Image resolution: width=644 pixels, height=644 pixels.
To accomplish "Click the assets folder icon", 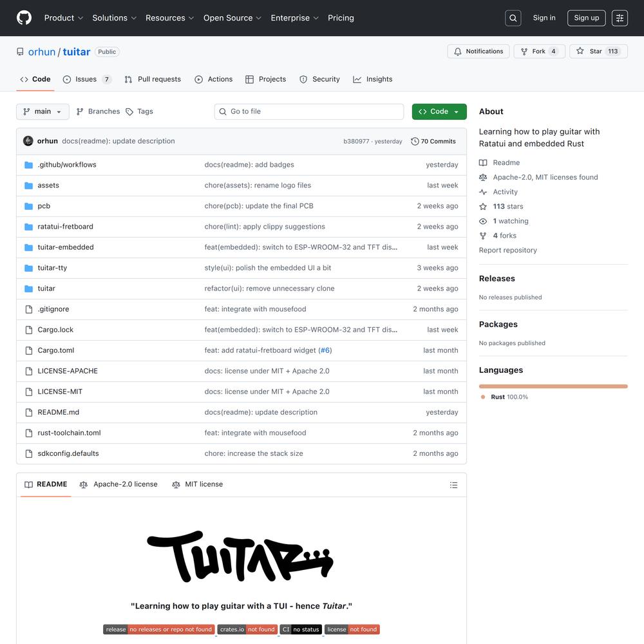I will [x=28, y=185].
